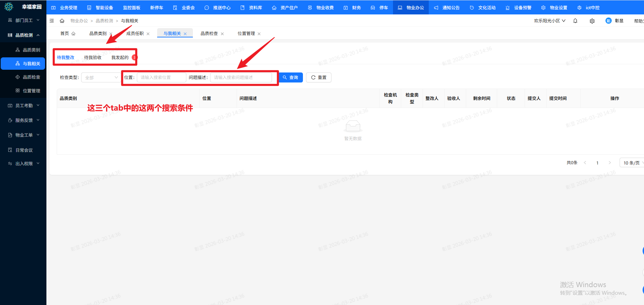Click the 重置 reset button
The height and width of the screenshot is (305, 644).
[x=319, y=78]
